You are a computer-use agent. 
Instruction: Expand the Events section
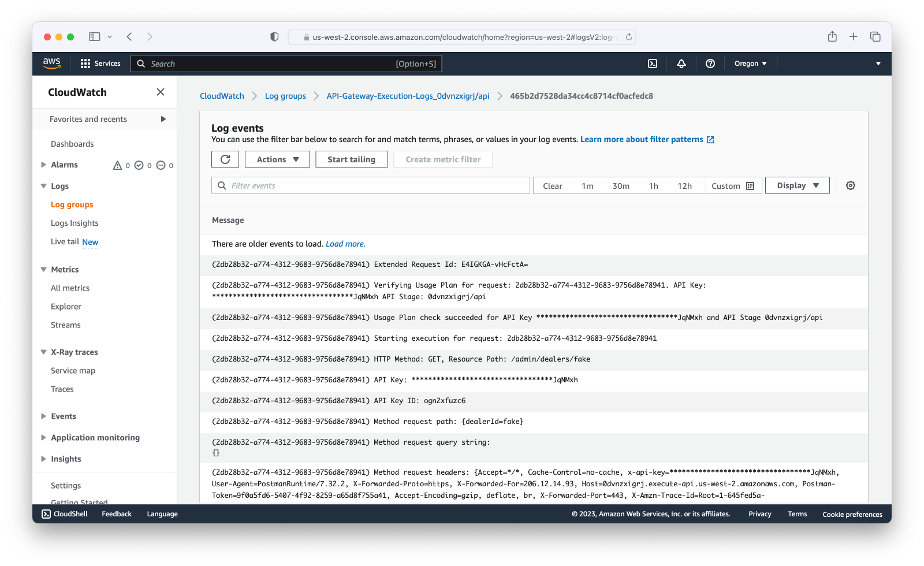coord(43,416)
